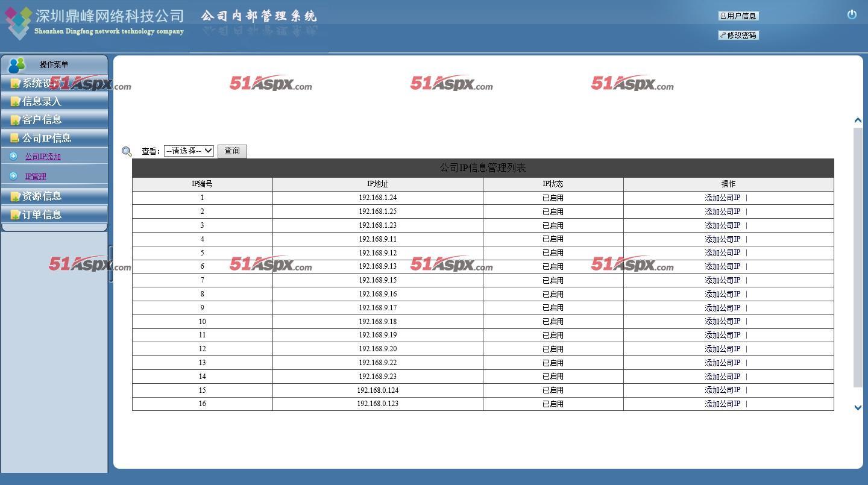Screen dimensions: 868x485
Task: Click the scroll down arrow
Action: [x=858, y=407]
